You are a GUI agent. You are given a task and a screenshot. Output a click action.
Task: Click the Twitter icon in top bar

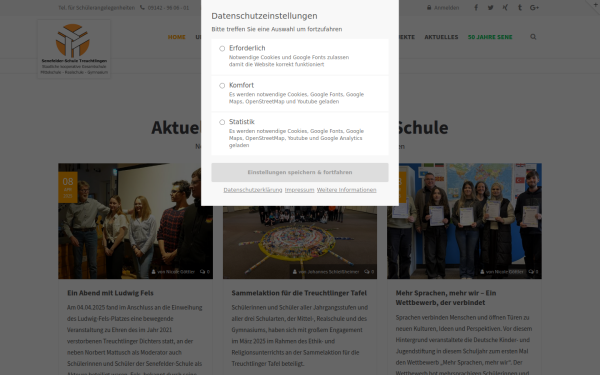coord(491,8)
